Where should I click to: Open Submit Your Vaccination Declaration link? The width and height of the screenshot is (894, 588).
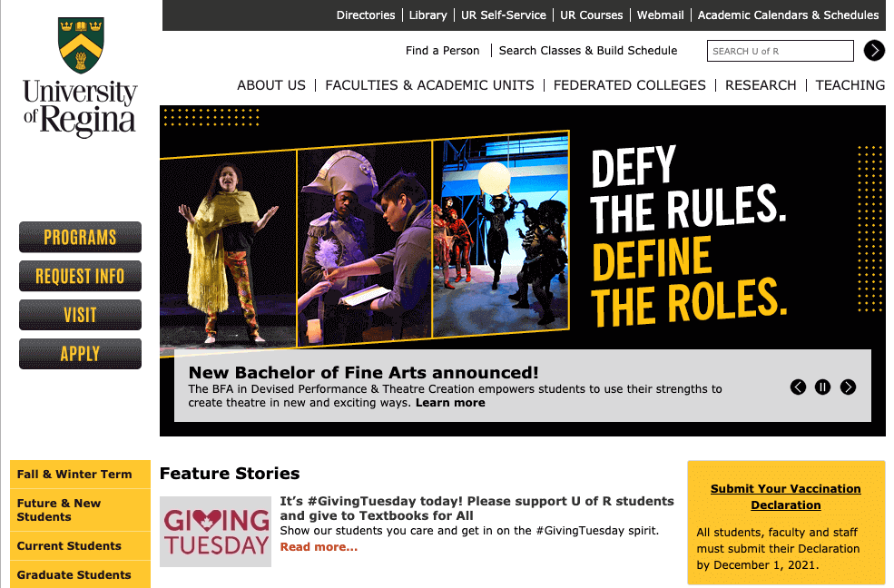[786, 497]
